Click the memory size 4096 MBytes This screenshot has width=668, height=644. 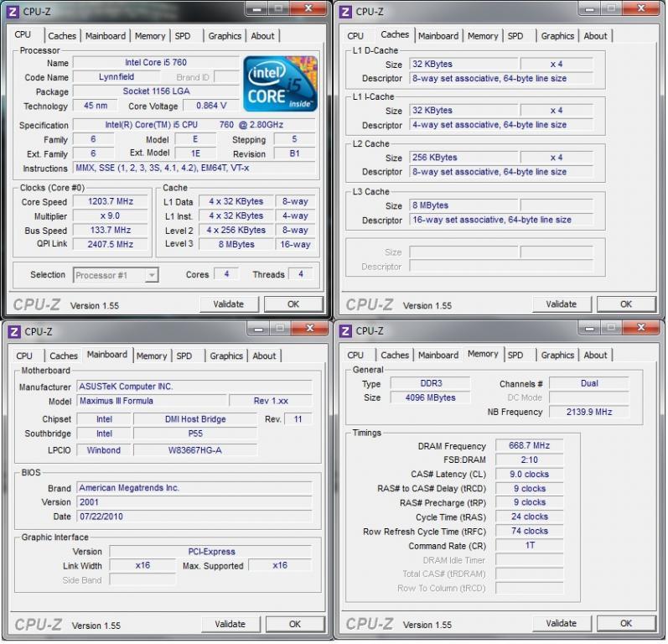click(x=430, y=398)
